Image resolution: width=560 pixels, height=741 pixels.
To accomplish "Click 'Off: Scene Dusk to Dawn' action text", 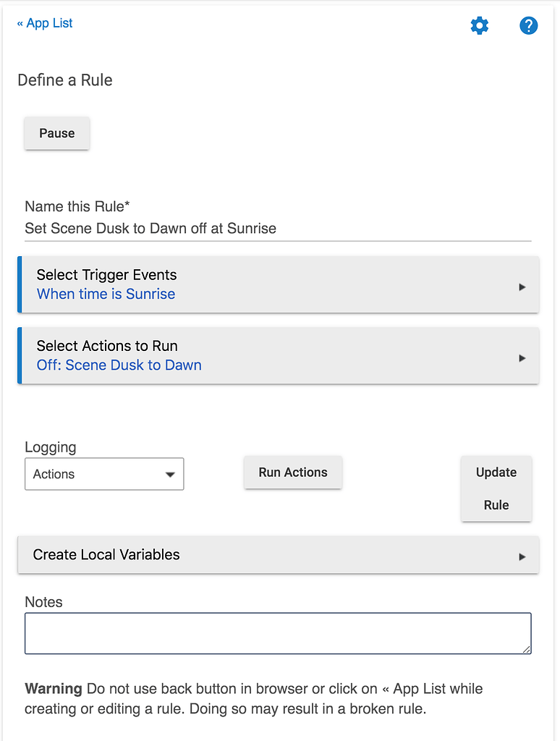I will point(119,365).
